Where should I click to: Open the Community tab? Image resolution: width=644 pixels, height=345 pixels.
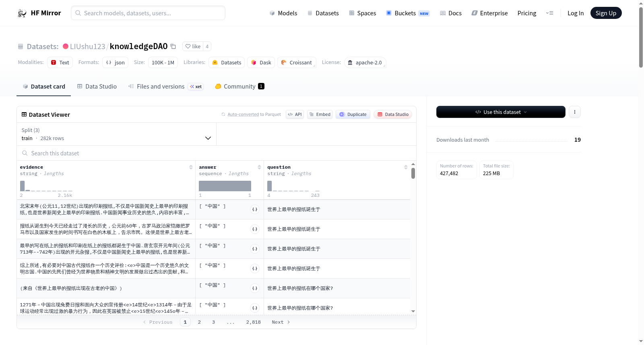239,86
